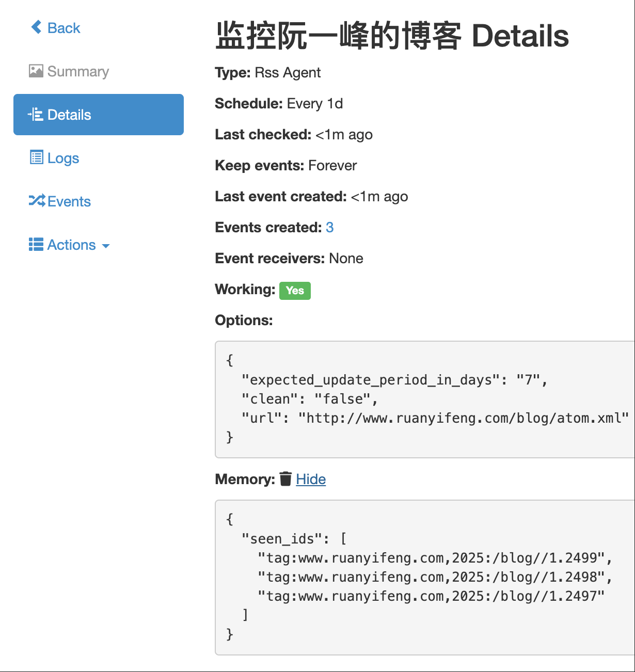Screen dimensions: 635x672
Task: Expand the Actions dropdown caret
Action: pyautogui.click(x=106, y=246)
